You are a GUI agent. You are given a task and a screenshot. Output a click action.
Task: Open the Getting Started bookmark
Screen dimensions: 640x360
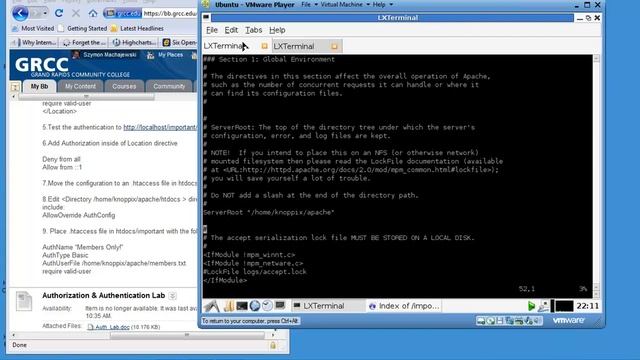coord(82,29)
